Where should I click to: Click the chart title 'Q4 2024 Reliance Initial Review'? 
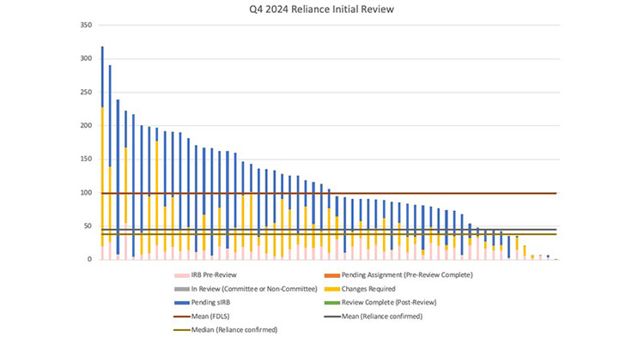[320, 9]
